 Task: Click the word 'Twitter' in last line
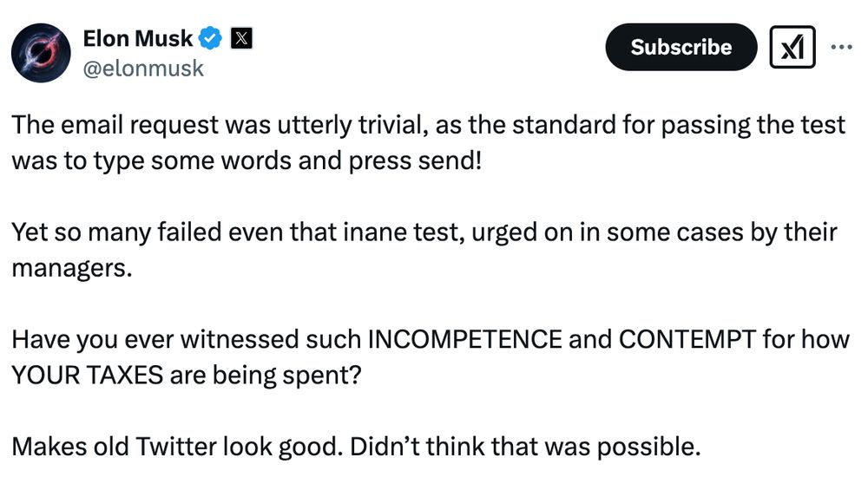pyautogui.click(x=175, y=447)
